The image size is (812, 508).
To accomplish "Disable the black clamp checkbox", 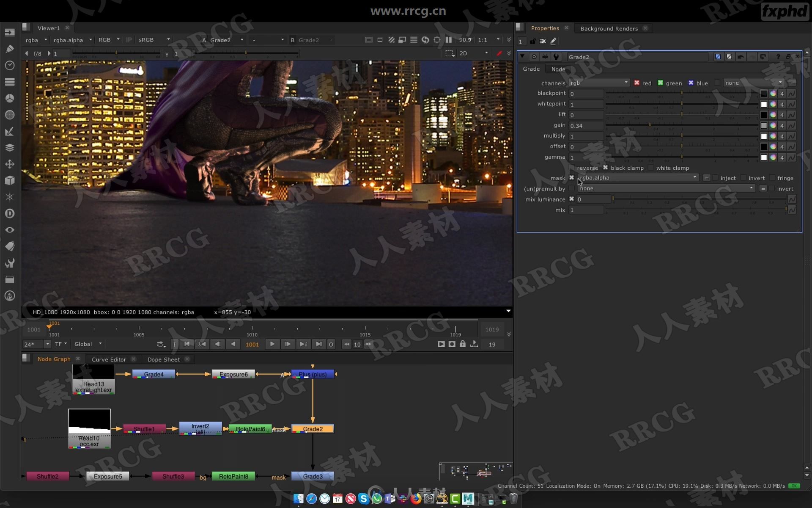I will (606, 168).
